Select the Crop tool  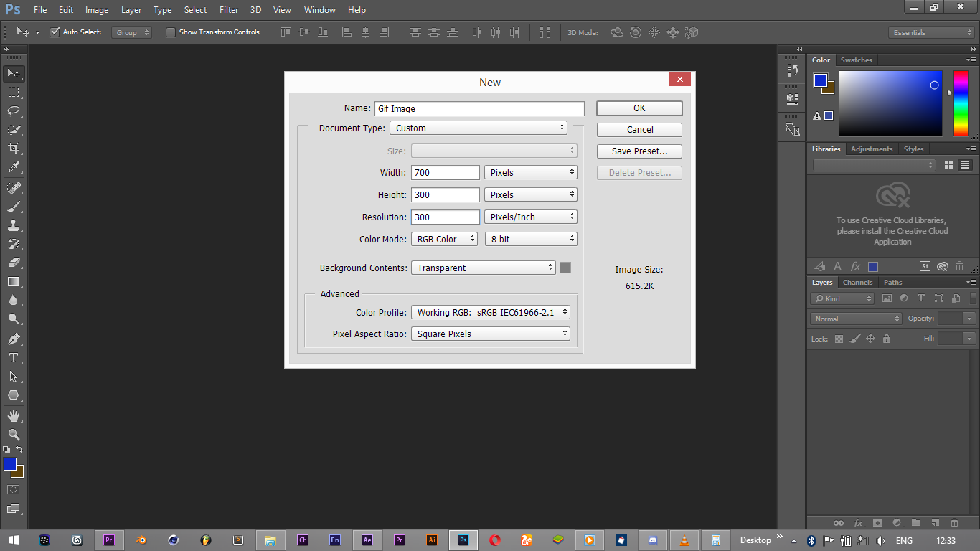(x=14, y=149)
